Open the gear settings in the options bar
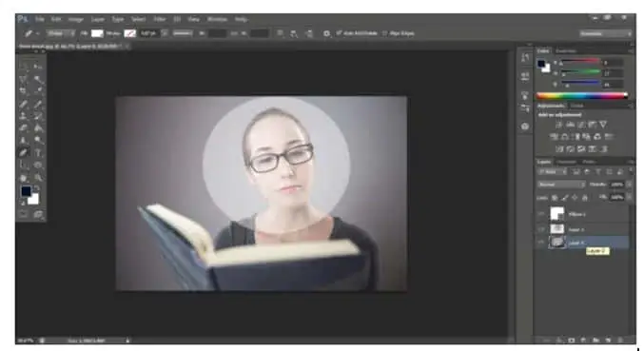644x351 pixels. click(326, 33)
